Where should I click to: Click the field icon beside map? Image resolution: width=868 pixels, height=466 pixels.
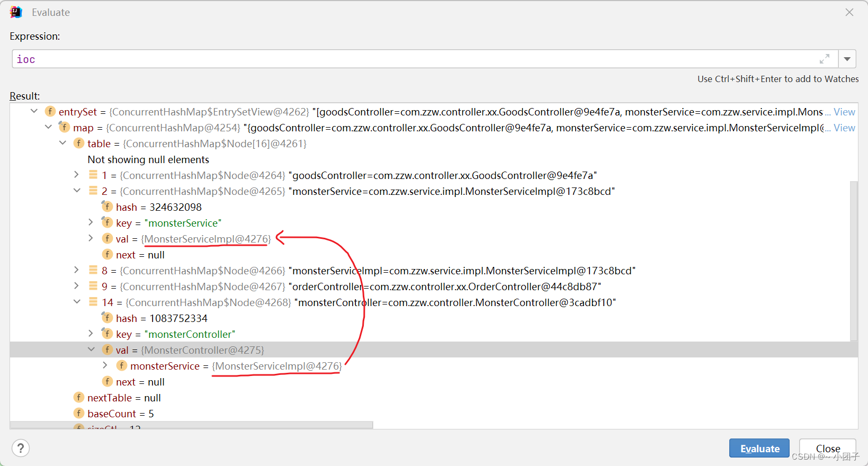point(65,127)
